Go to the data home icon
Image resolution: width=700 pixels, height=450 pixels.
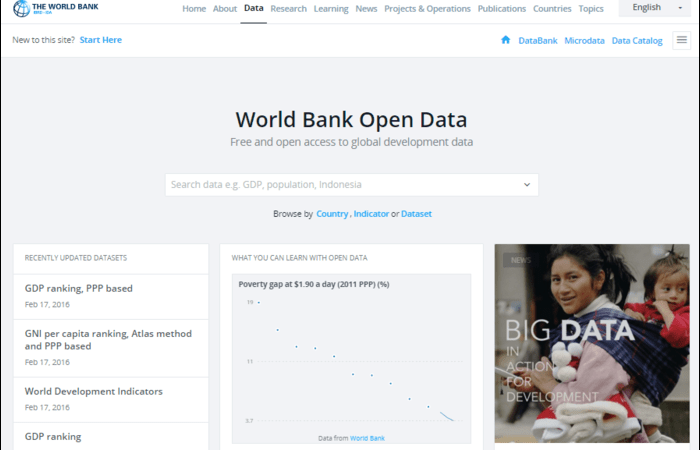tap(505, 40)
